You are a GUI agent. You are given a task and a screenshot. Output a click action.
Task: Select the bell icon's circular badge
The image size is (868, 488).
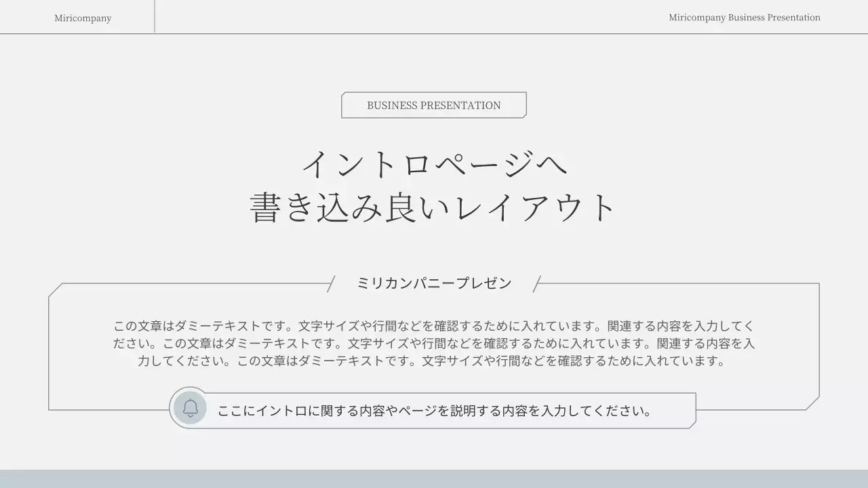tap(190, 408)
